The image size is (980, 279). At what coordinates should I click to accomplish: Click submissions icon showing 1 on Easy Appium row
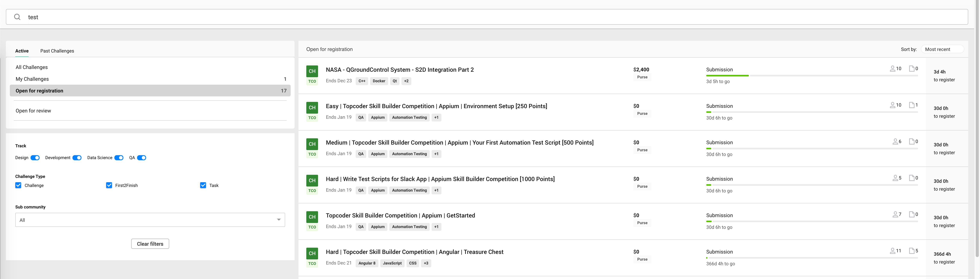pyautogui.click(x=911, y=105)
